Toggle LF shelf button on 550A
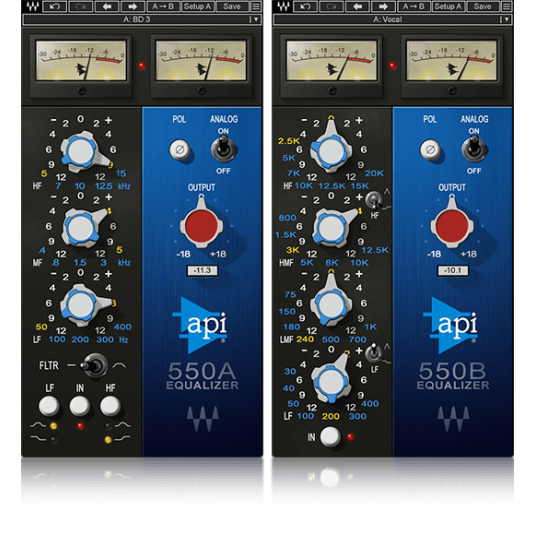535x535 pixels. coord(49,406)
